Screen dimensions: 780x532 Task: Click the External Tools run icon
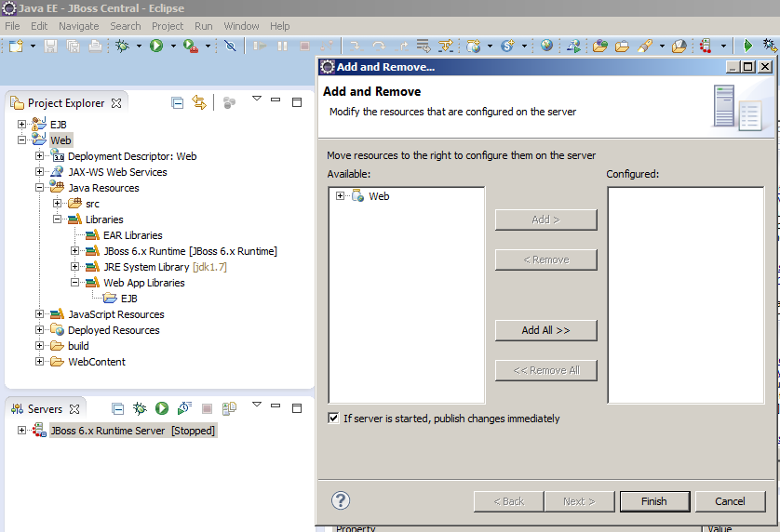(191, 47)
